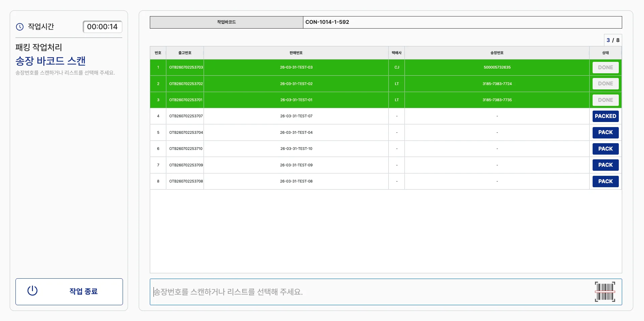The image size is (644, 321).
Task: Select cell OTB260702253710
Action: (186, 149)
